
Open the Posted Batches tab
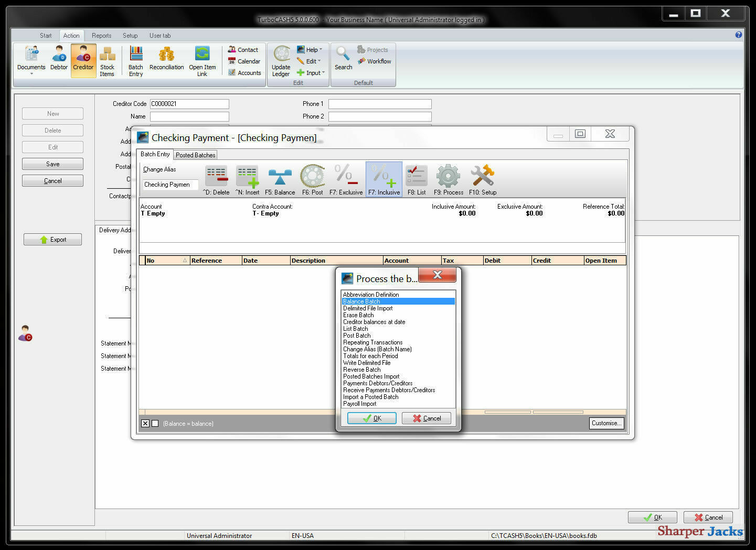click(x=195, y=155)
